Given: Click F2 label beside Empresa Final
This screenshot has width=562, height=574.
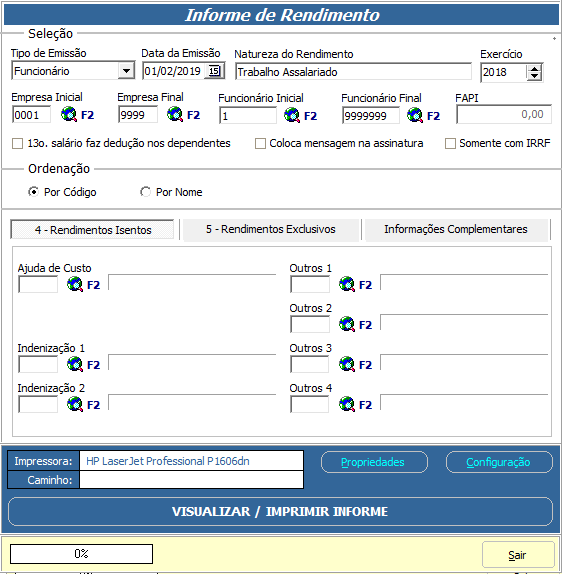Looking at the screenshot, I should (x=194, y=115).
